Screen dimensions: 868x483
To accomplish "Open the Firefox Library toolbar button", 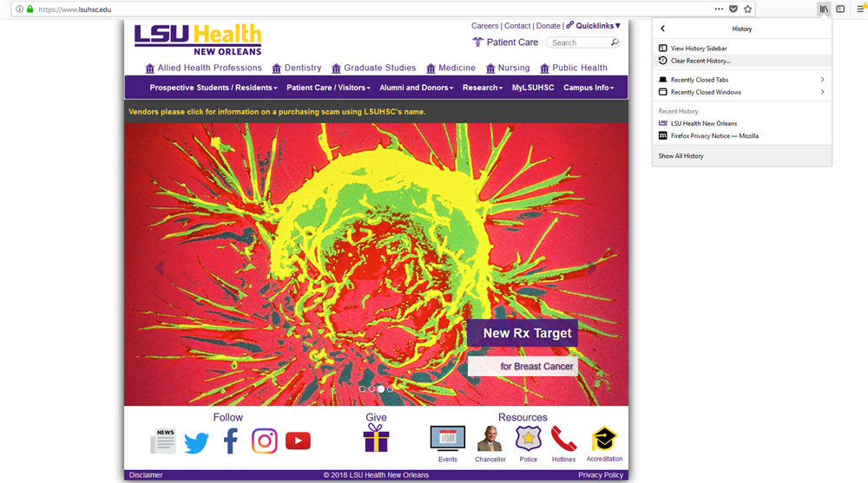I will (824, 9).
